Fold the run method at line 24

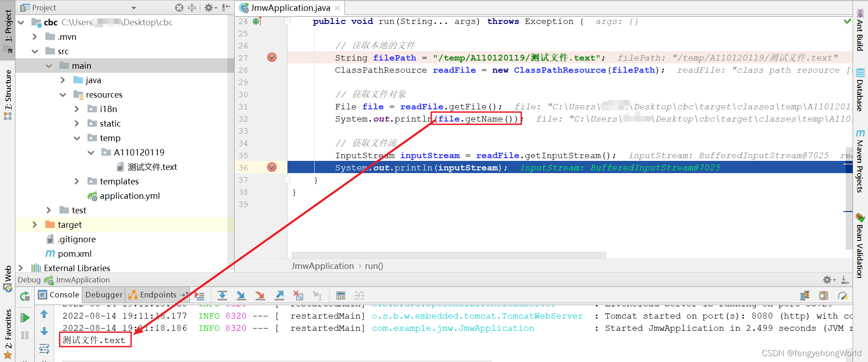(x=287, y=21)
